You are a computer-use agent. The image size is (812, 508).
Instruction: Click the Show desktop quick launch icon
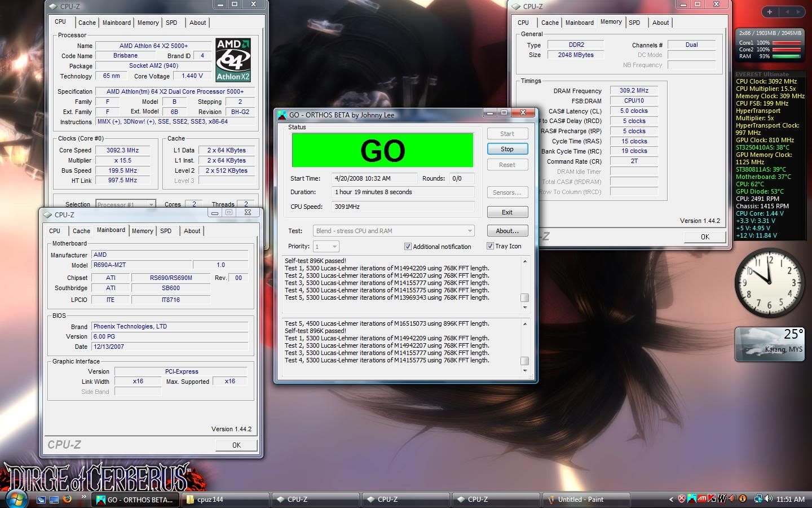point(54,500)
